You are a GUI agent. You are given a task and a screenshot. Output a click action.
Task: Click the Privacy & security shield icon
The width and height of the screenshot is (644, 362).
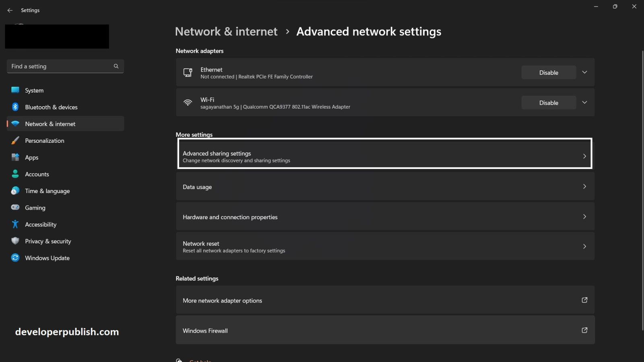[x=15, y=241]
